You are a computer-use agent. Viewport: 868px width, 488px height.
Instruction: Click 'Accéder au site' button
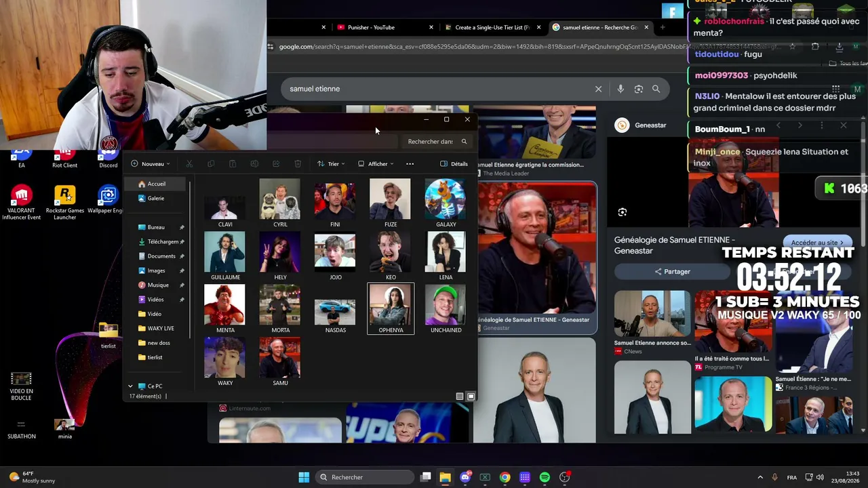click(x=817, y=243)
